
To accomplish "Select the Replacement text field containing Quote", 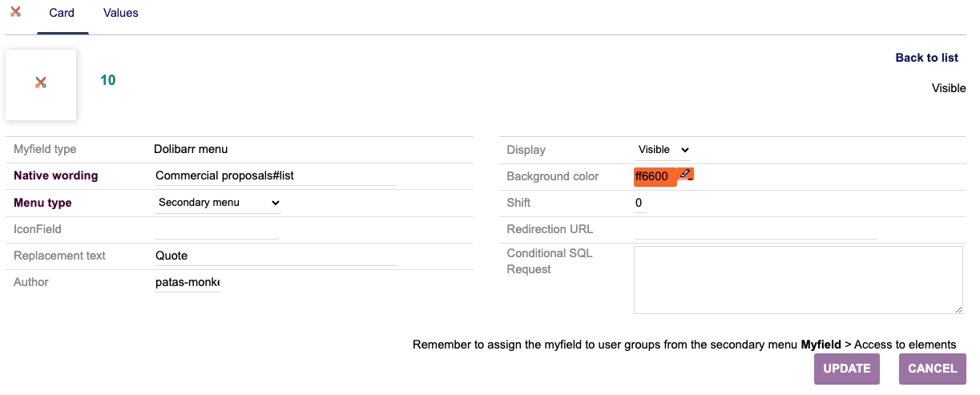I will click(276, 256).
